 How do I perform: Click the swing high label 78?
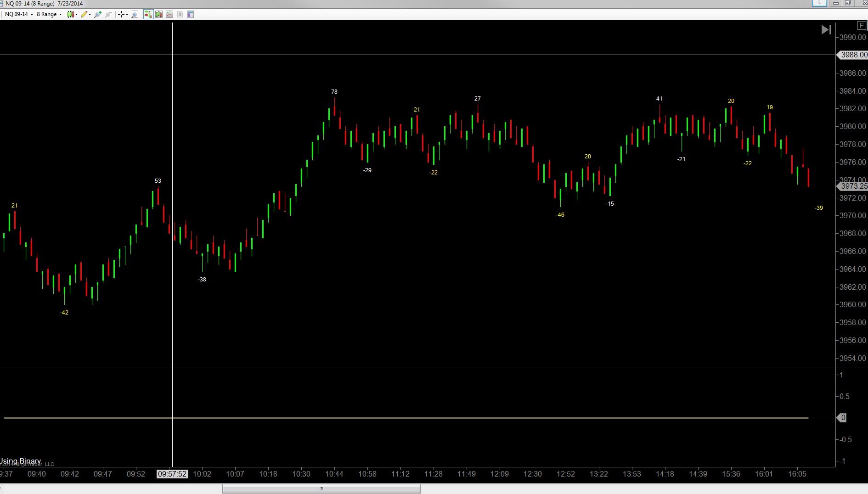tap(334, 92)
